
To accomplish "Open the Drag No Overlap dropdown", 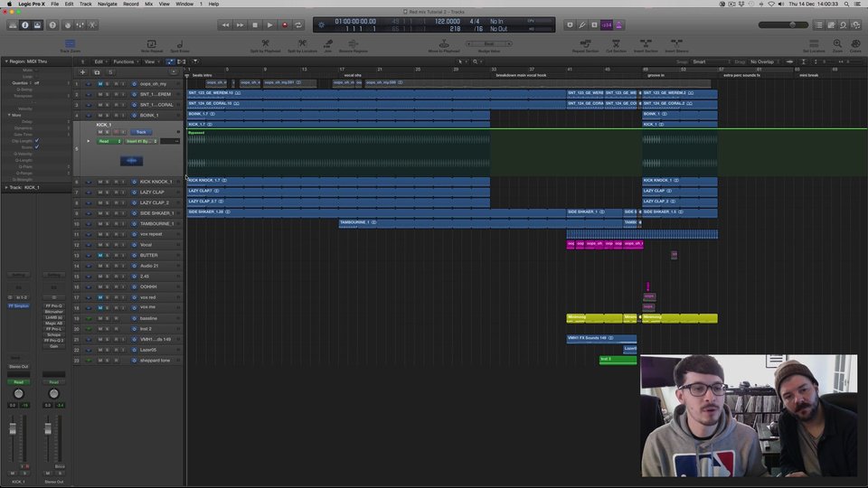I will [x=764, y=62].
